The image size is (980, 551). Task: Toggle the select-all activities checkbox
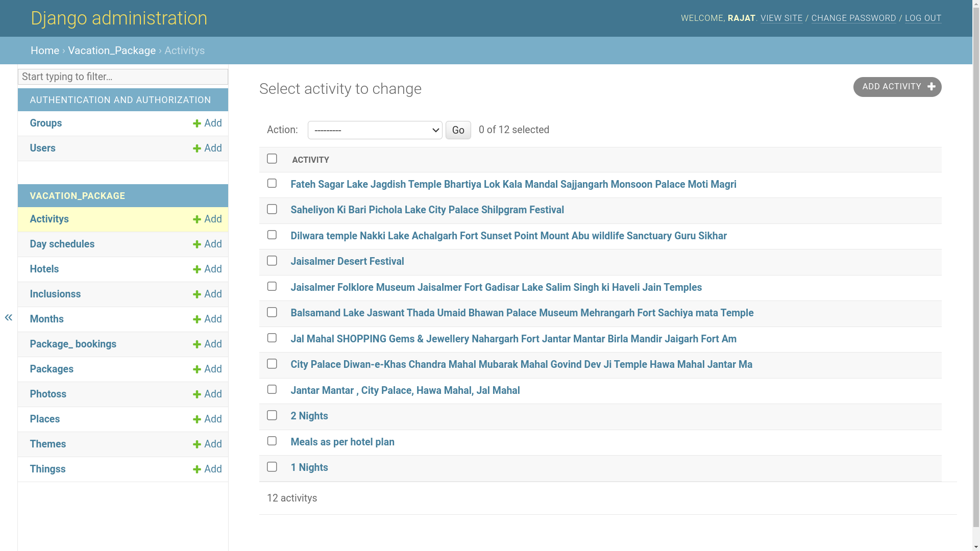(272, 159)
